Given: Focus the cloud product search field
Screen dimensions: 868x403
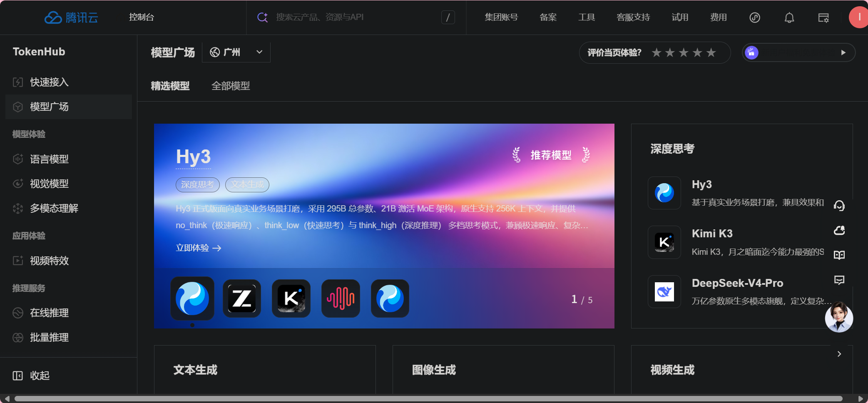Looking at the screenshot, I should pos(356,17).
